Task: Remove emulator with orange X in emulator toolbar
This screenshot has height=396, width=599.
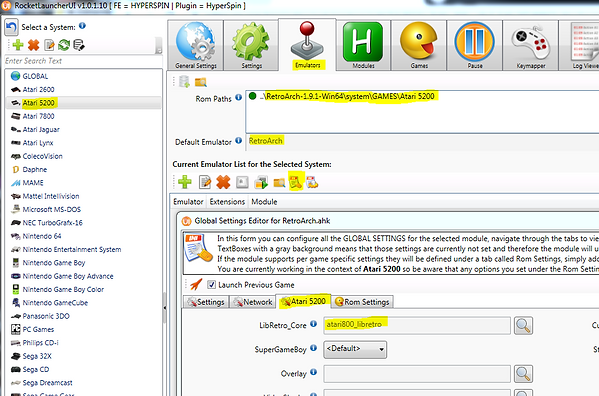Action: click(223, 182)
